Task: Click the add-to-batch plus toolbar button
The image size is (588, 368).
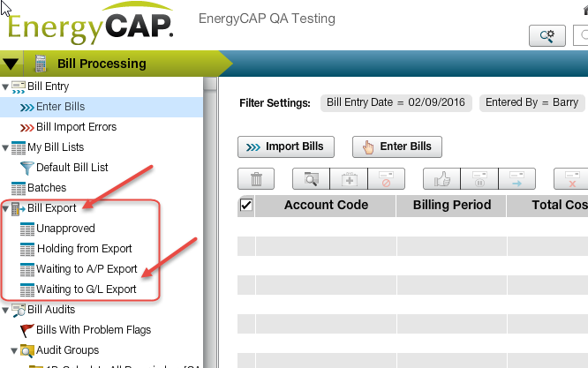Action: [x=349, y=179]
